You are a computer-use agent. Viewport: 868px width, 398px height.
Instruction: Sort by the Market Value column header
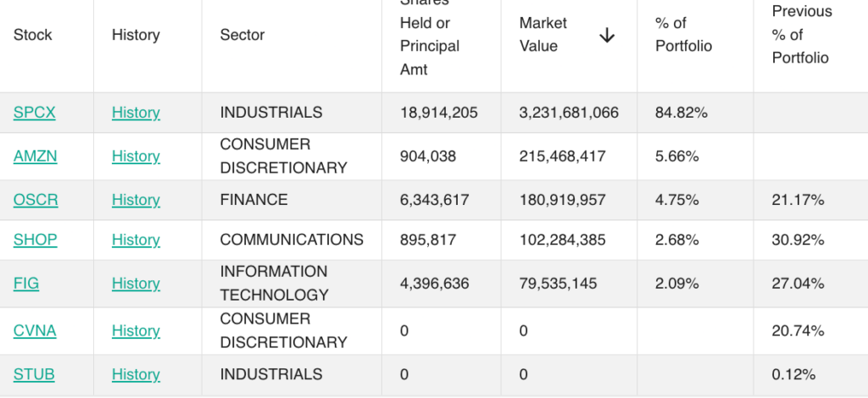click(x=543, y=34)
